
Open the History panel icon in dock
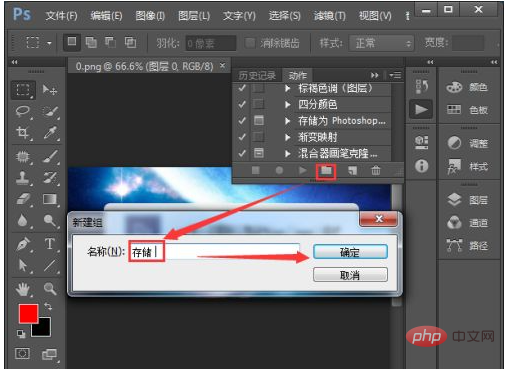pyautogui.click(x=422, y=87)
